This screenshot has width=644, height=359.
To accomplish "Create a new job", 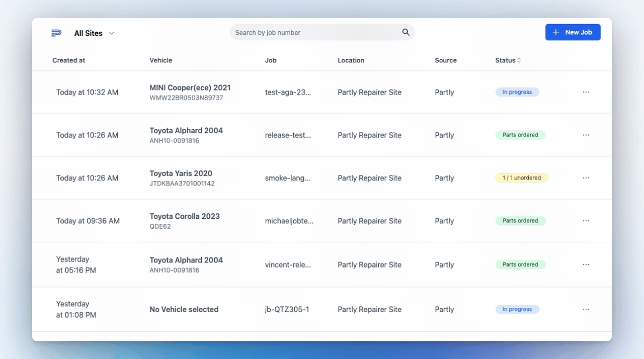I will 573,32.
